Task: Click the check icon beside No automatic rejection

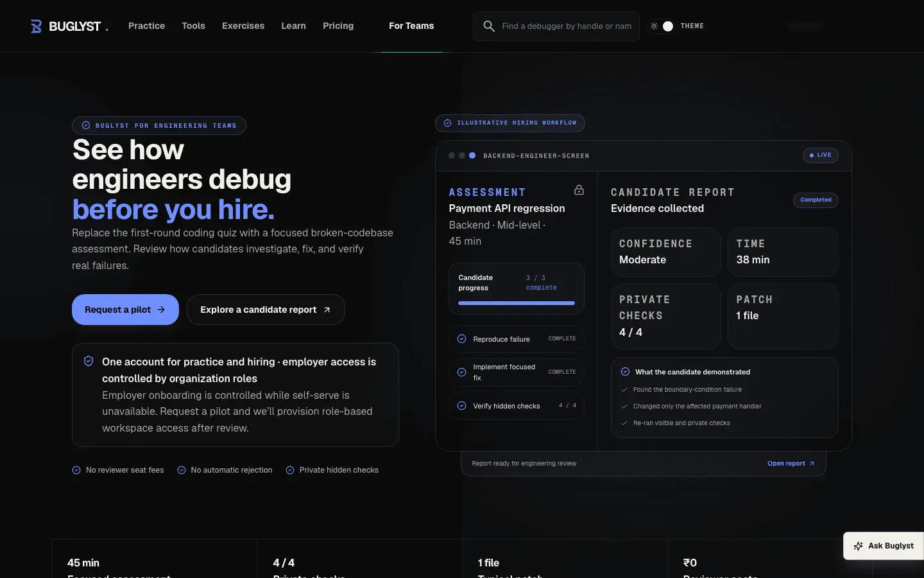Action: (x=182, y=470)
